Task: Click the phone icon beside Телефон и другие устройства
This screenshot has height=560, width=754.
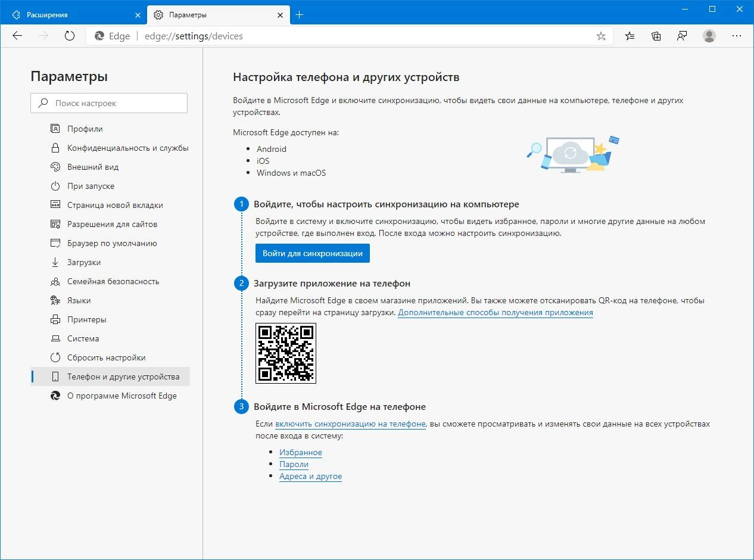Action: click(x=55, y=377)
